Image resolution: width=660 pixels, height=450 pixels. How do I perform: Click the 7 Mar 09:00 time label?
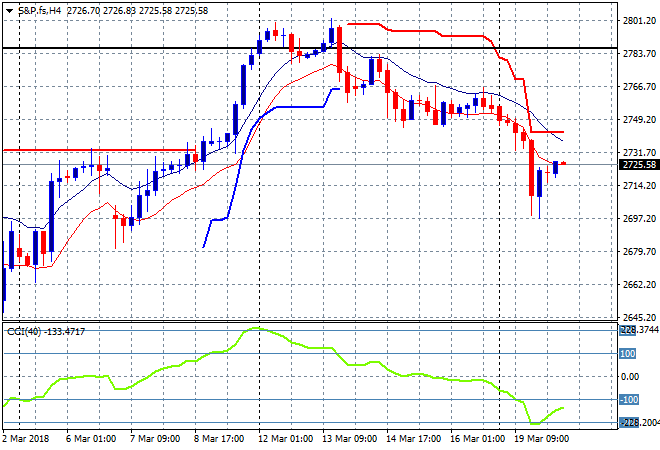pyautogui.click(x=155, y=439)
